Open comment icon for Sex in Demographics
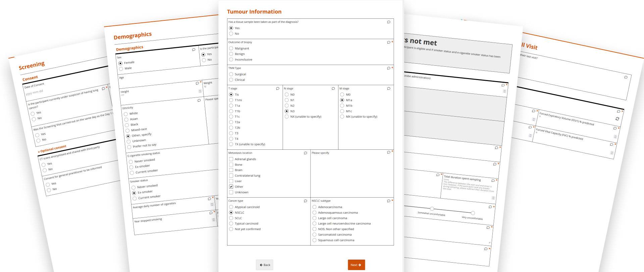The height and width of the screenshot is (272, 644). 194,50
